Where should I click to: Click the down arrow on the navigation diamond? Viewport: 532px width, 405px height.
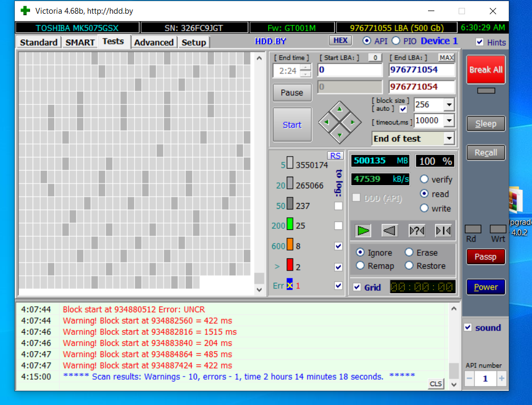click(340, 135)
